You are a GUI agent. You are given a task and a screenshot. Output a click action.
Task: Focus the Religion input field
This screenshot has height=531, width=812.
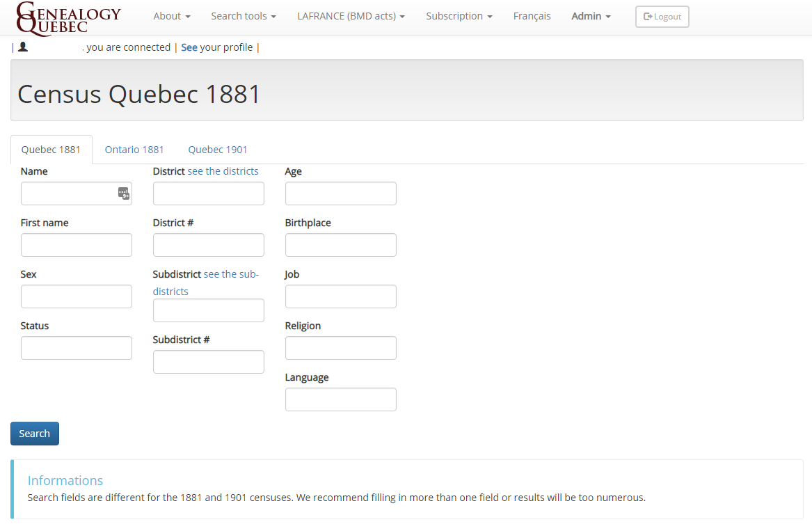[x=341, y=348]
